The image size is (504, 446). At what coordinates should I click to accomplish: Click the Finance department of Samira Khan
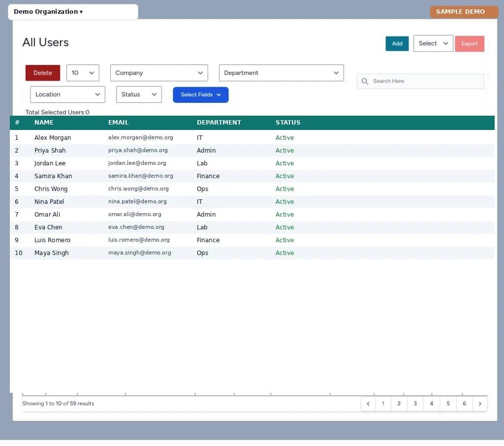point(208,176)
